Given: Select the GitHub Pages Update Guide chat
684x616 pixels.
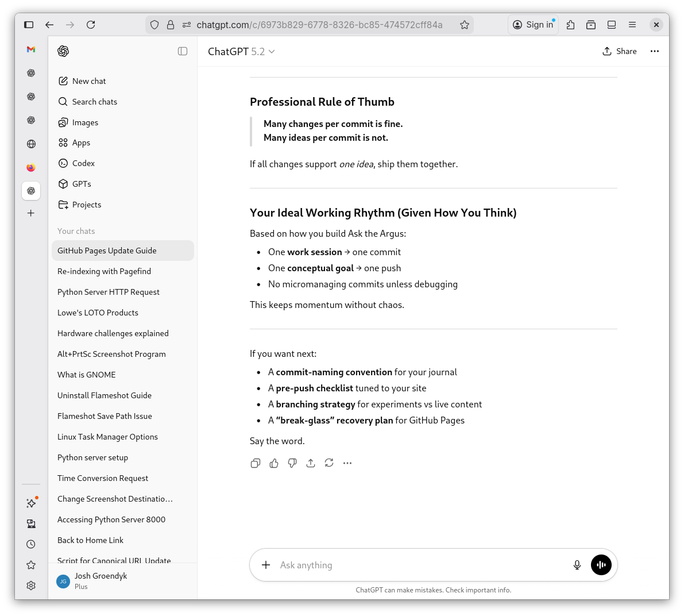Looking at the screenshot, I should pos(107,251).
